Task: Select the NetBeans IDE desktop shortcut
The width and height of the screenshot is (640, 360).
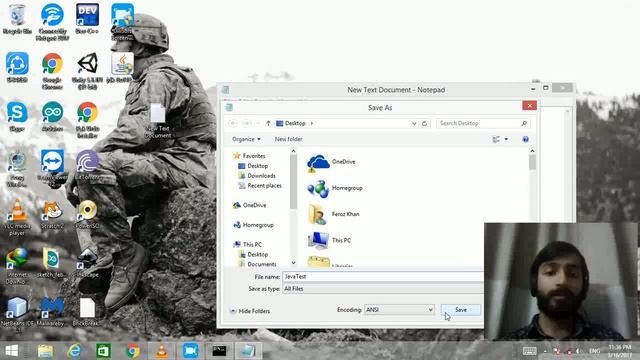Action: 17,314
